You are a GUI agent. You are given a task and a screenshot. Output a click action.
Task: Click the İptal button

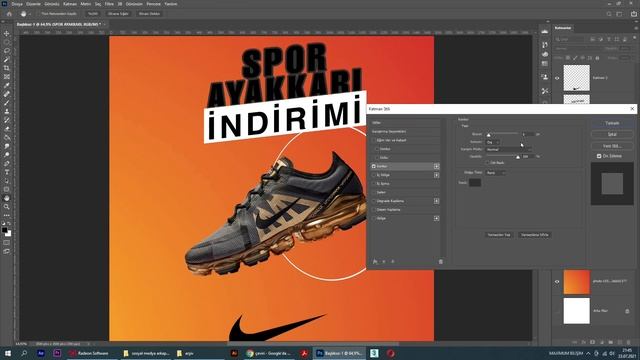[612, 134]
